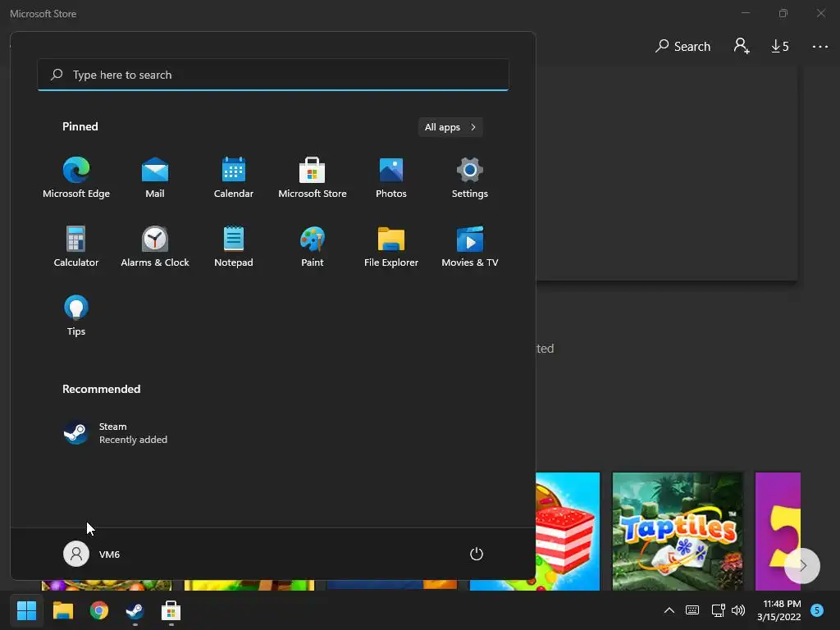Launch Notepad from the Start menu
This screenshot has width=840, height=630.
point(234,246)
